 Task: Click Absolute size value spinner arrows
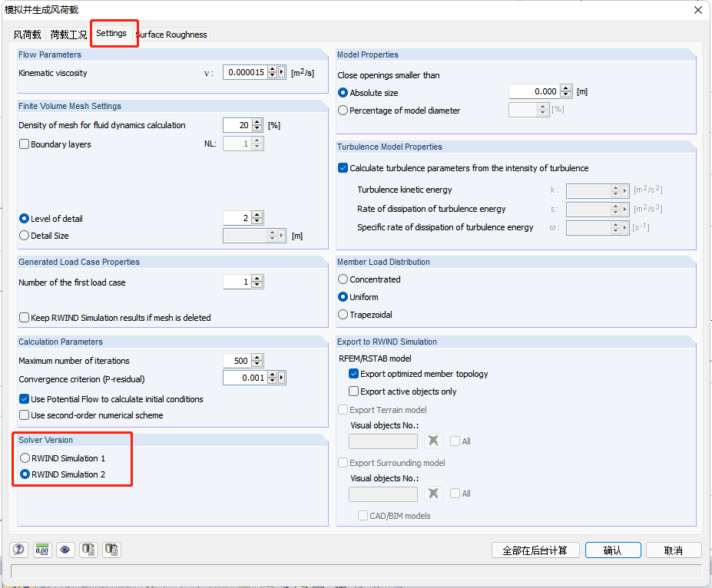tap(566, 91)
